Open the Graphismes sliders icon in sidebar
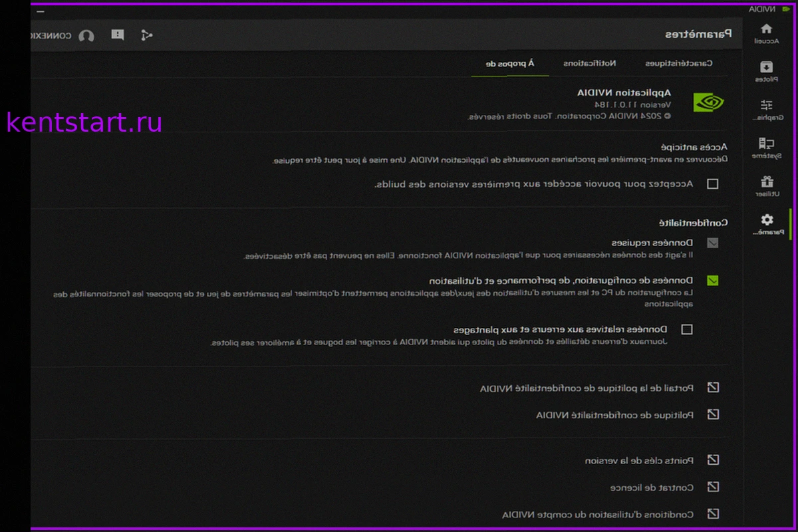 766,105
